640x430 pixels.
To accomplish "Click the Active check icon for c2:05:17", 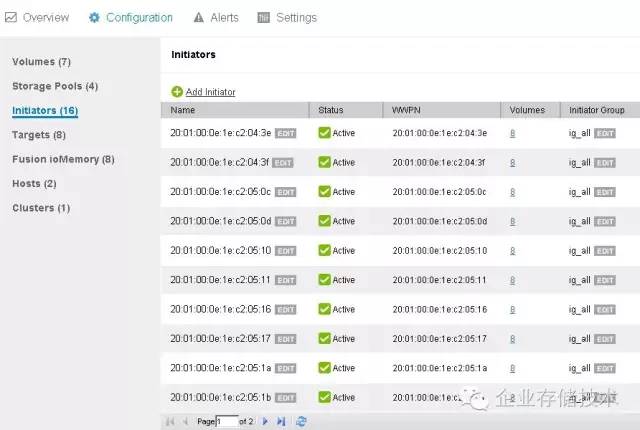I will point(324,338).
